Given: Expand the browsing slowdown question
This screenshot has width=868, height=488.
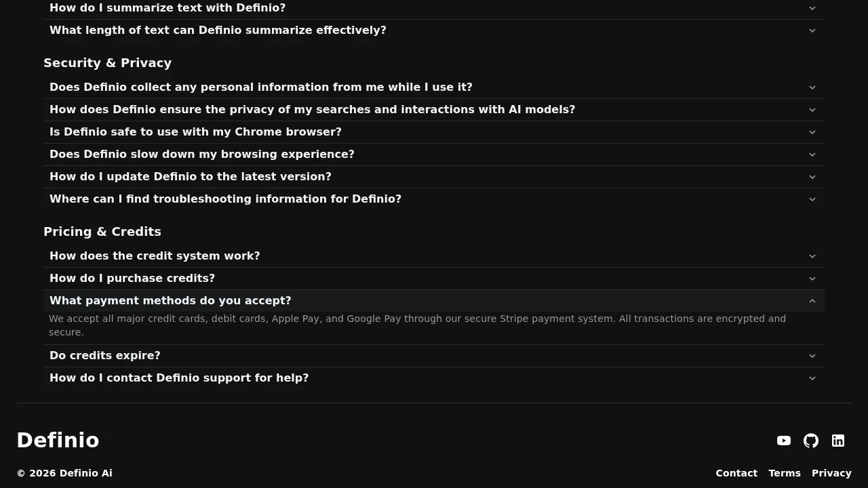Looking at the screenshot, I should coord(434,154).
